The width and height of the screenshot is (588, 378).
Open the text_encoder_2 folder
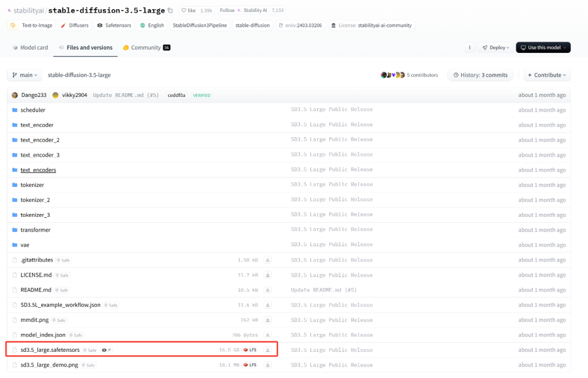pos(40,140)
